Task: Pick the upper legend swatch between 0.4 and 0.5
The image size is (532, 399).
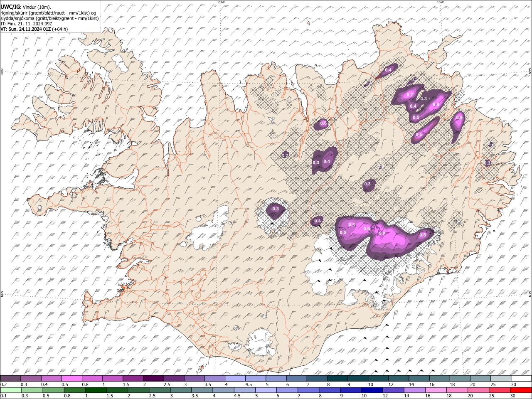Action: click(x=52, y=379)
